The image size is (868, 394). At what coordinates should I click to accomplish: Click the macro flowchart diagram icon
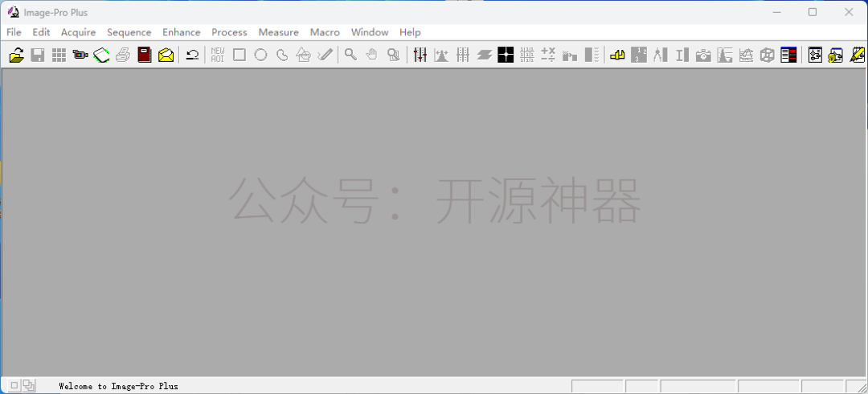[815, 55]
